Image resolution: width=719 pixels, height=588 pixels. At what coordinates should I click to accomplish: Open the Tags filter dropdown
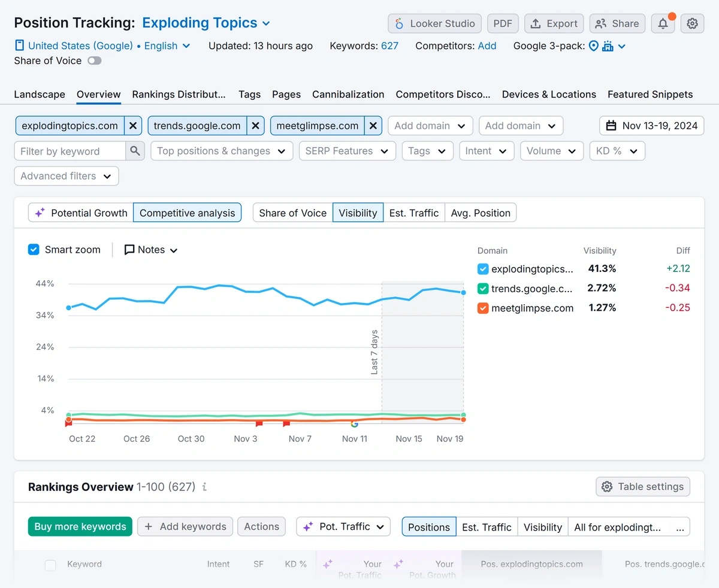pyautogui.click(x=427, y=151)
